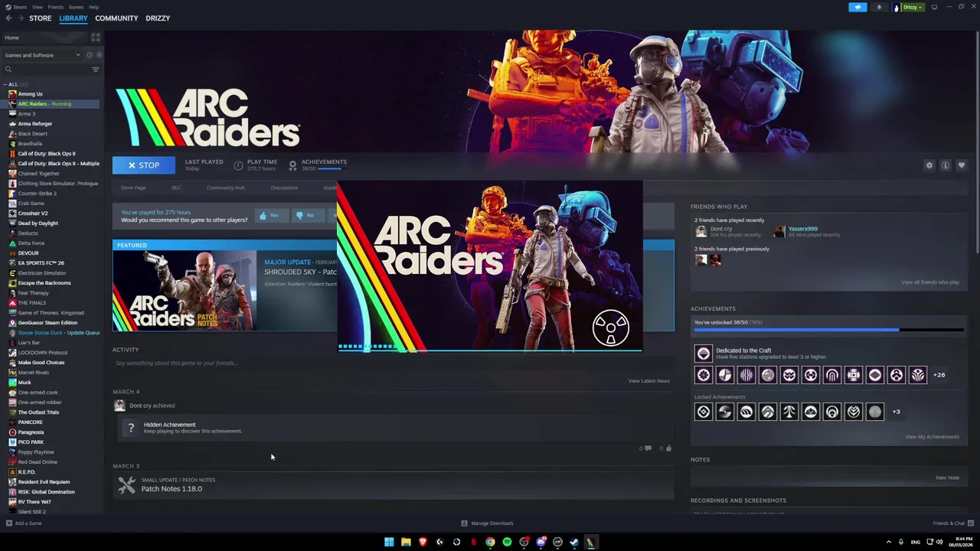Collapse the ALL games category
The width and height of the screenshot is (980, 551).
pyautogui.click(x=5, y=84)
